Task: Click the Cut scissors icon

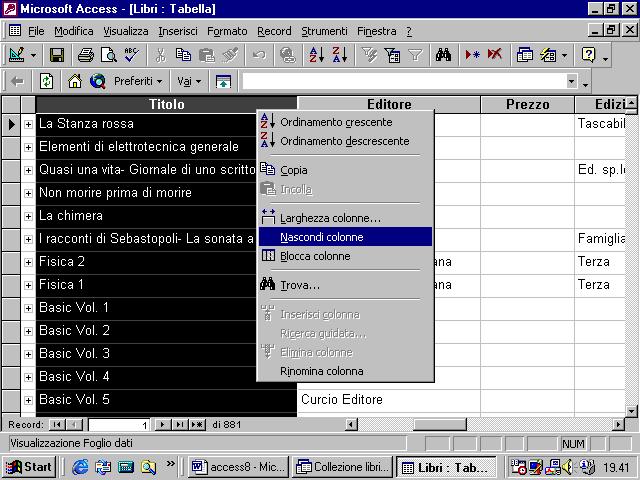Action: (x=160, y=55)
